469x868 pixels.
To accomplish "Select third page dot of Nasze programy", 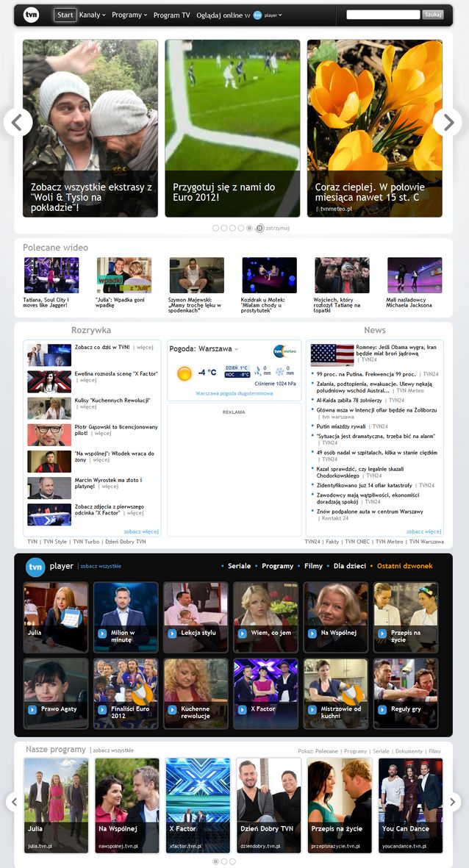I will (x=232, y=861).
